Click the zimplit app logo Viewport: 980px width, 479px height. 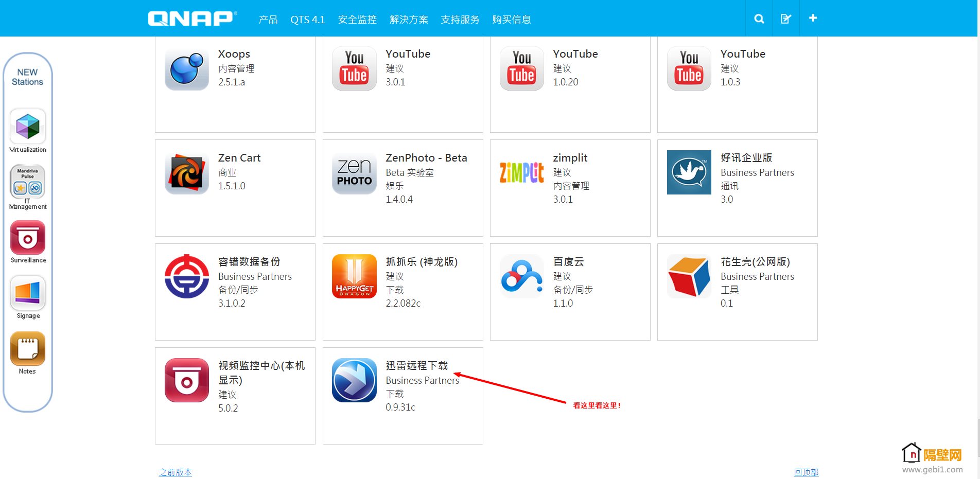522,172
